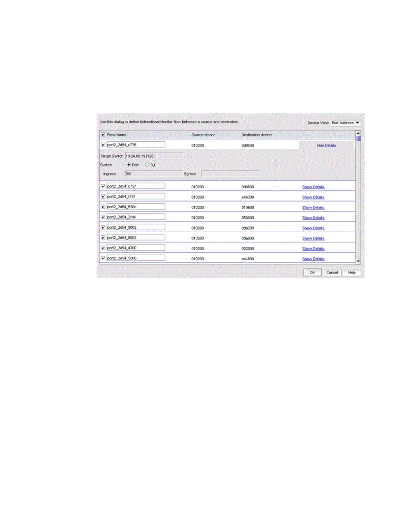Focus the port2_2d54_520c name field
411x532 pixels.
click(136, 207)
